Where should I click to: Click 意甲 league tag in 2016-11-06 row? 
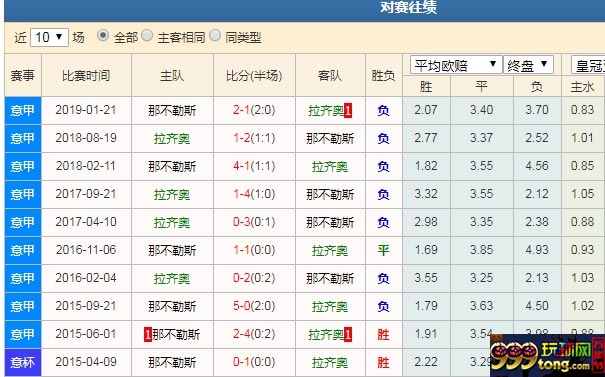[23, 250]
